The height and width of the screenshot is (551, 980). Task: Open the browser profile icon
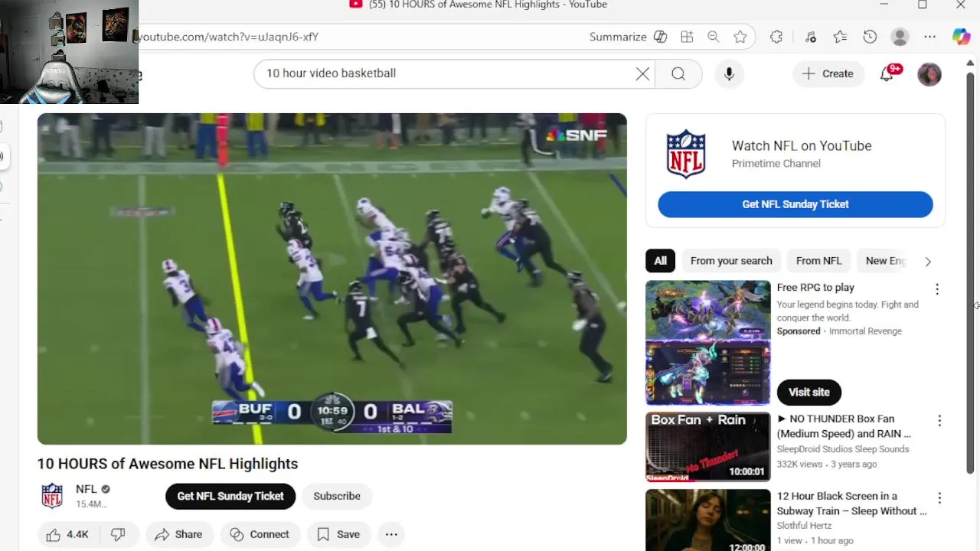(900, 37)
